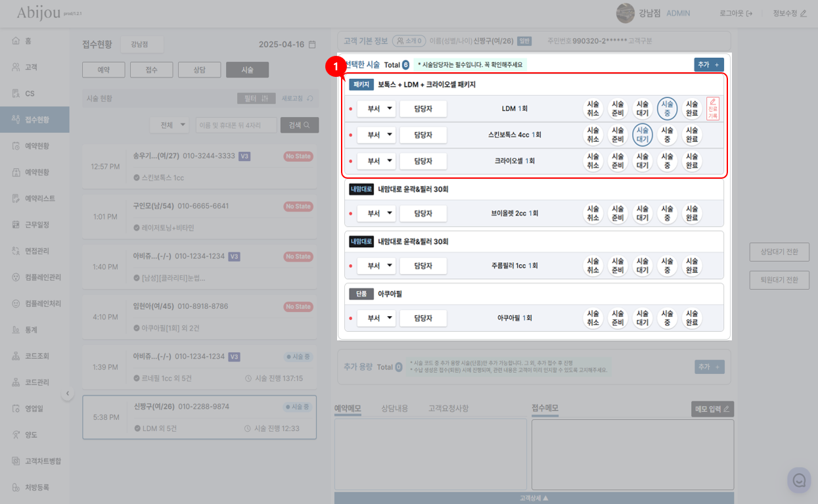Click 추가 + next to 선택한 시술
The height and width of the screenshot is (504, 818).
point(709,64)
